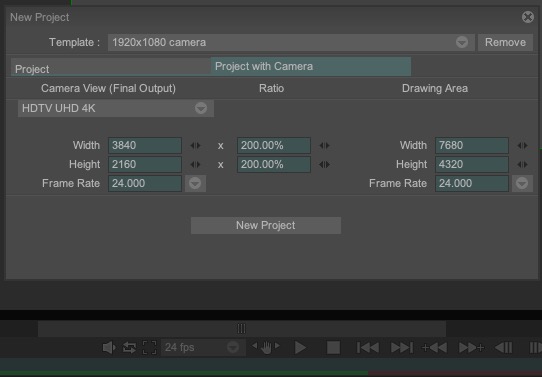Toggle the sound speaker icon
Viewport: 542px width, 377px height.
click(109, 347)
